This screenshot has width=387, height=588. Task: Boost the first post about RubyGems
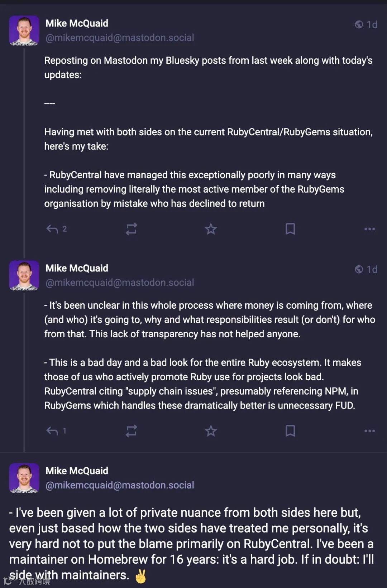click(132, 229)
